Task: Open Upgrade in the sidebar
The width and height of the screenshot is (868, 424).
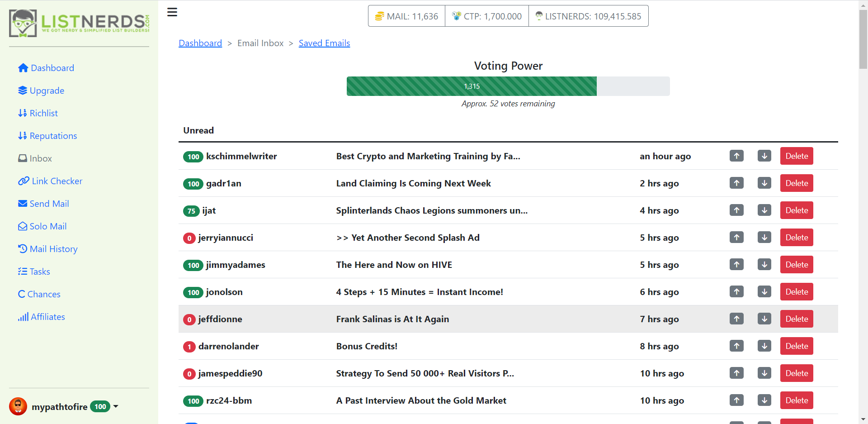Action: (41, 91)
